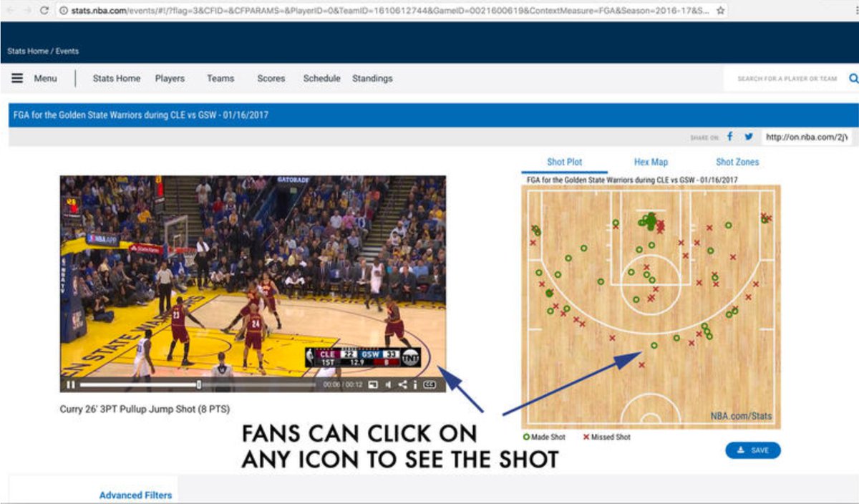Image resolution: width=859 pixels, height=504 pixels.
Task: Open the Teams section
Action: pyautogui.click(x=220, y=79)
